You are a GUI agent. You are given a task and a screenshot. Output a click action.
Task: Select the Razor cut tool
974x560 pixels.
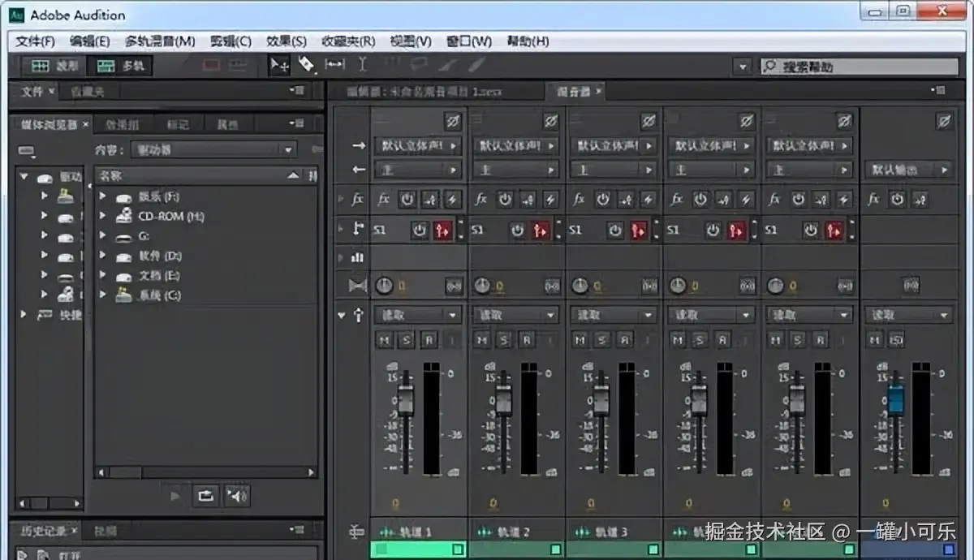pos(306,65)
